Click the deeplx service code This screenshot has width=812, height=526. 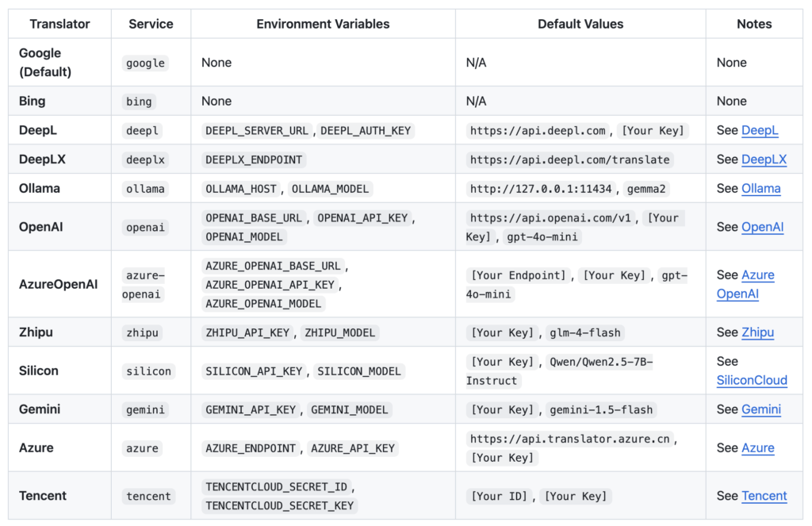[x=146, y=159]
